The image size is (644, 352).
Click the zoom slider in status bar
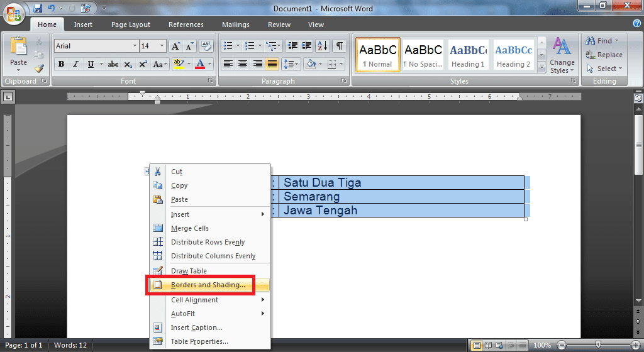pos(597,346)
